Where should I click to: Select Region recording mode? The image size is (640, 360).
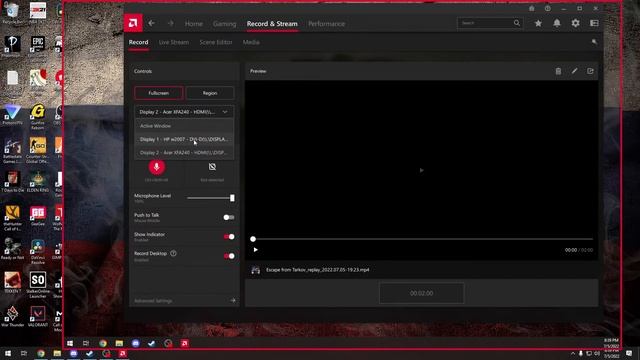210,93
